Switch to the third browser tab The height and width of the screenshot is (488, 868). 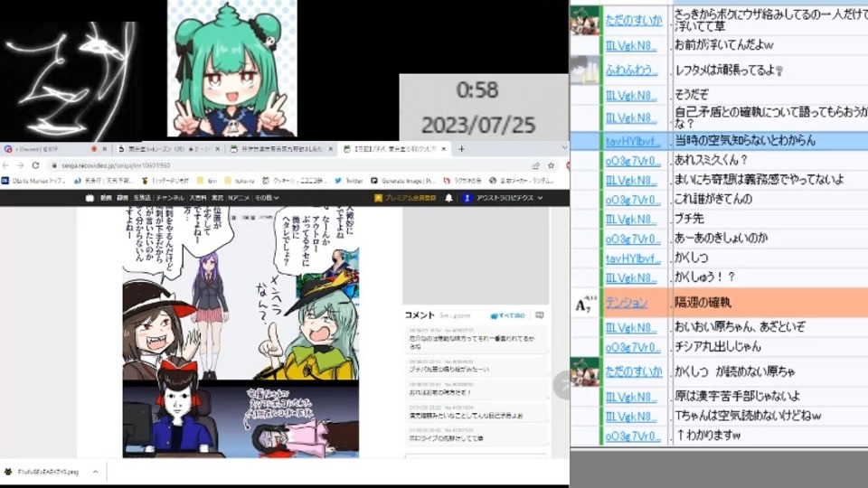(282, 149)
